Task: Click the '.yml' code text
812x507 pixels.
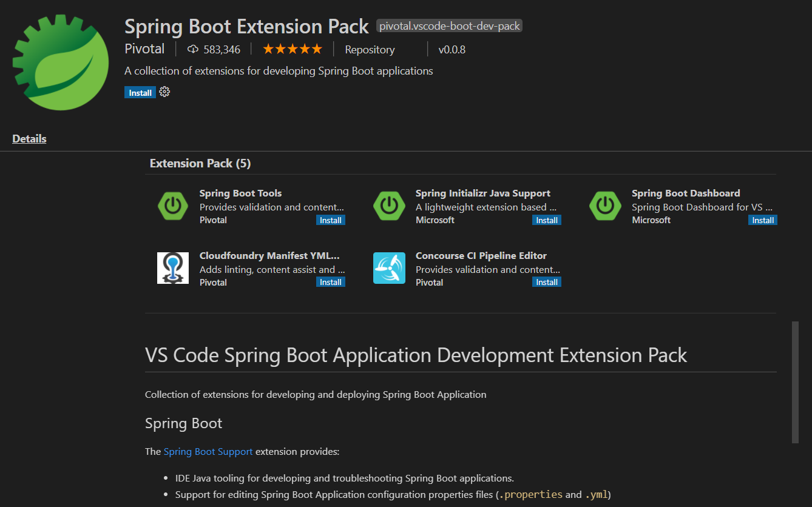Action: (596, 494)
